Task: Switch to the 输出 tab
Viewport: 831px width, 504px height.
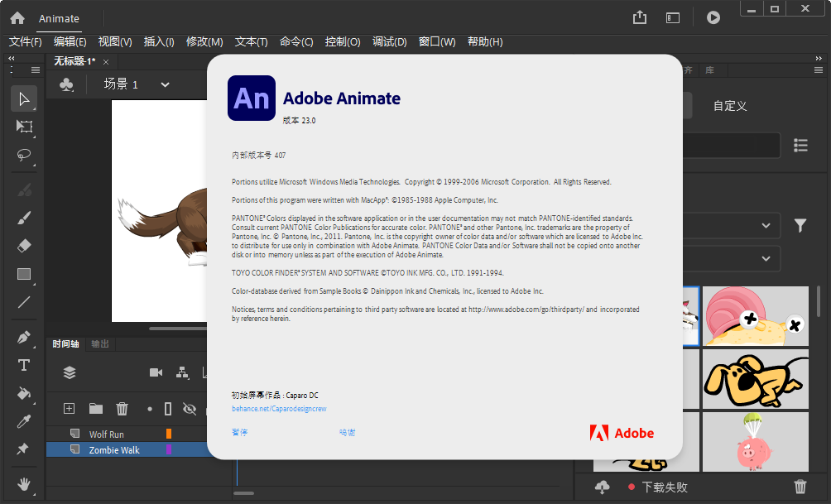Action: pos(99,344)
